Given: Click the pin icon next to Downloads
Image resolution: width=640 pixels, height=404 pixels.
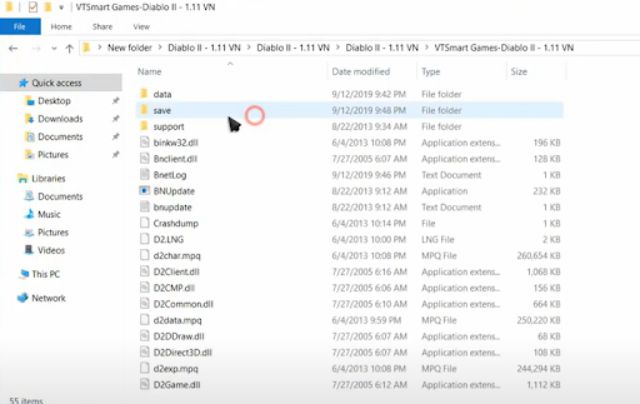Looking at the screenshot, I should tap(116, 118).
